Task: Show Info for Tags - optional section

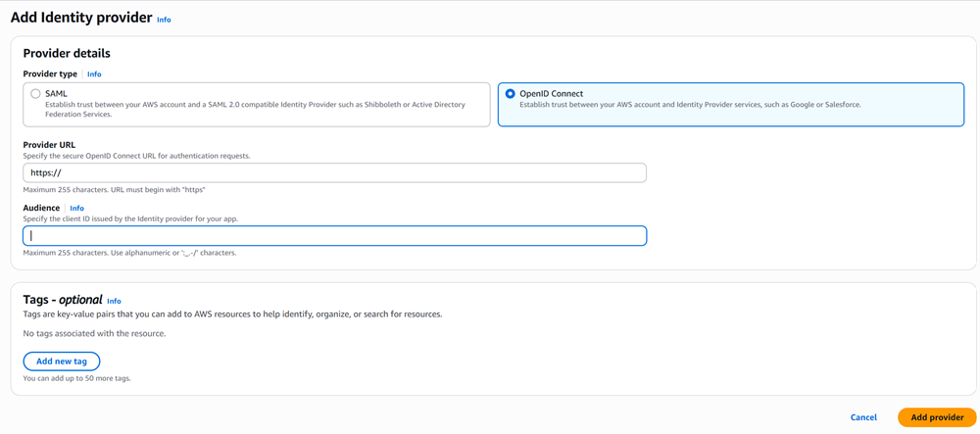Action: point(114,301)
